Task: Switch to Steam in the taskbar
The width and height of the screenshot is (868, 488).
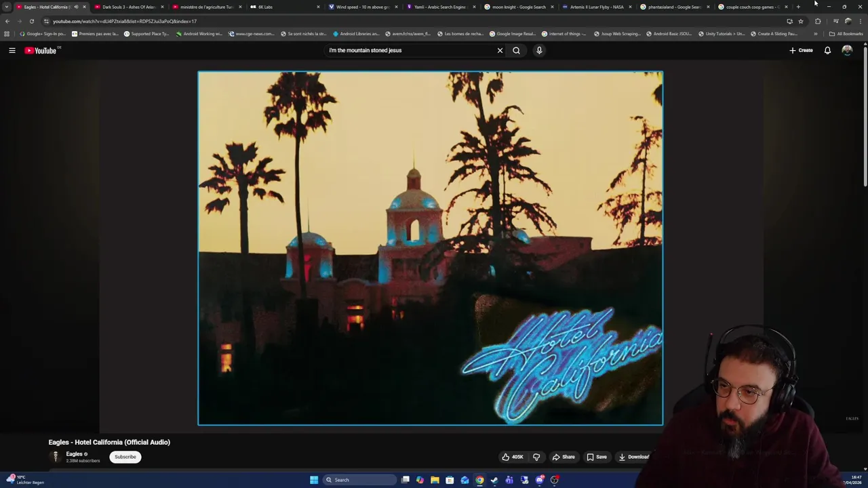Action: click(x=494, y=480)
